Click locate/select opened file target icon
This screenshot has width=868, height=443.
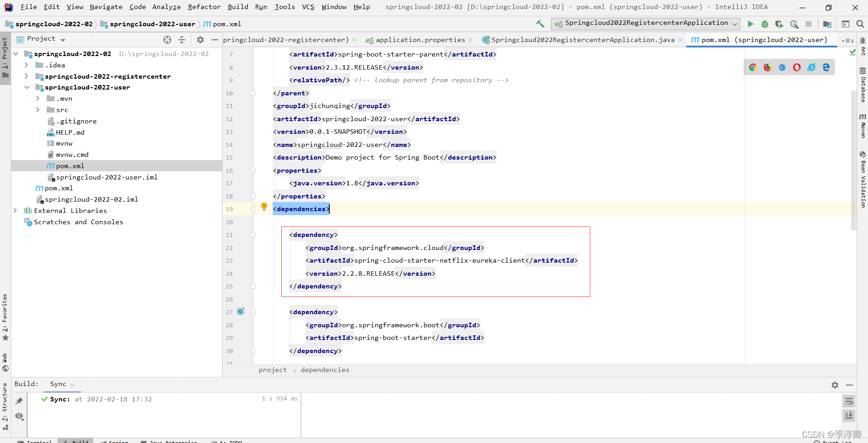167,40
